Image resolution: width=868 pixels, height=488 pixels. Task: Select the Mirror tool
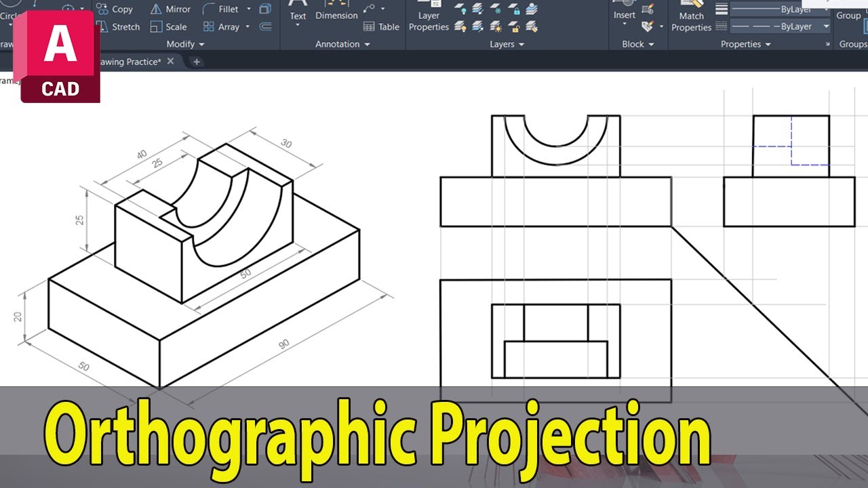pyautogui.click(x=170, y=9)
